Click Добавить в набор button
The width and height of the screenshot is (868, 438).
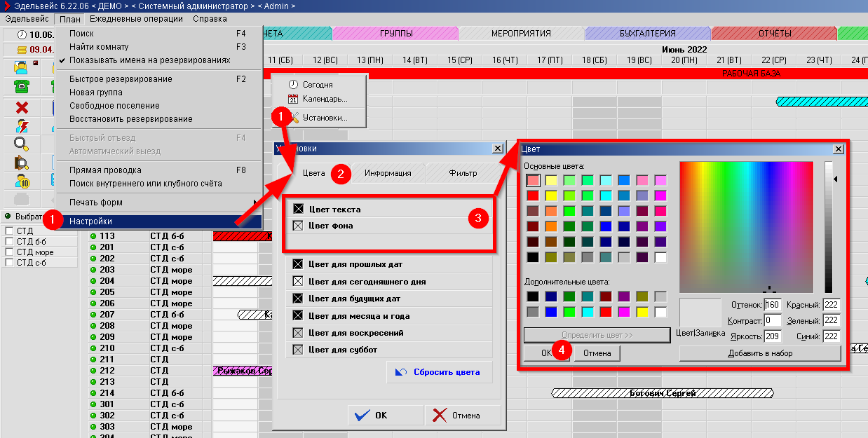tap(759, 353)
